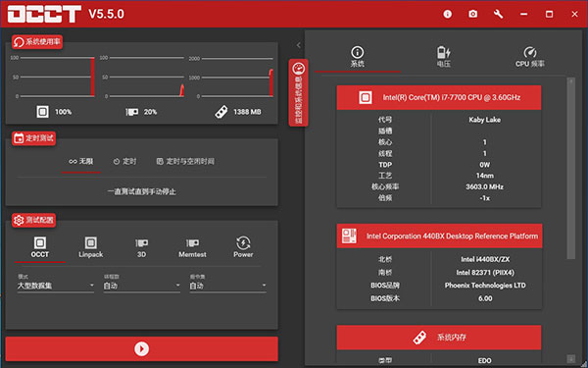This screenshot has height=368, width=588.
Task: Click the memory usage graph scaled to 2000
Action: (x=231, y=77)
